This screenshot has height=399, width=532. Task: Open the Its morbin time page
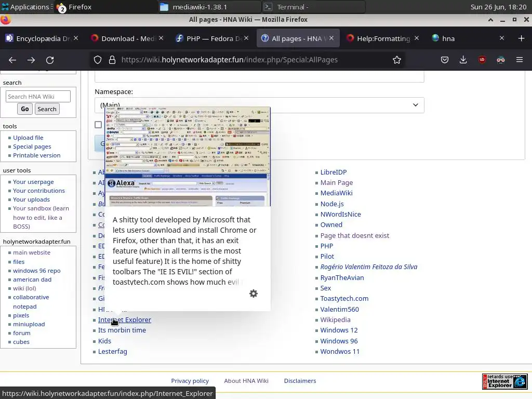coord(122,330)
